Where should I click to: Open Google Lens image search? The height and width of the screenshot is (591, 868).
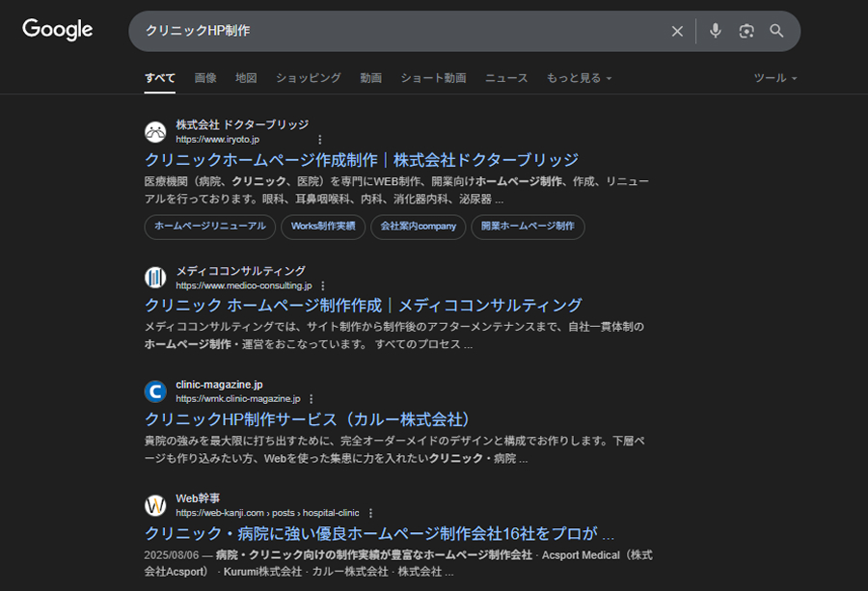pos(746,31)
